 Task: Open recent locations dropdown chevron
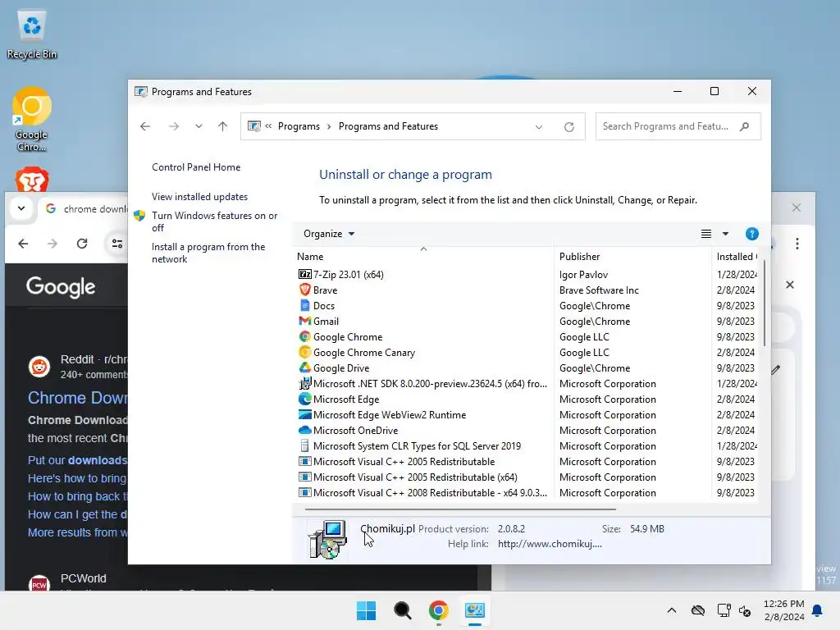pos(199,126)
